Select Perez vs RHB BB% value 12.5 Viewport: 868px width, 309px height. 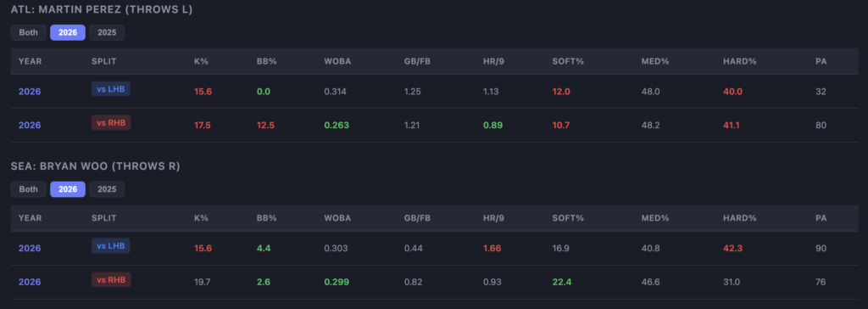pyautogui.click(x=265, y=126)
